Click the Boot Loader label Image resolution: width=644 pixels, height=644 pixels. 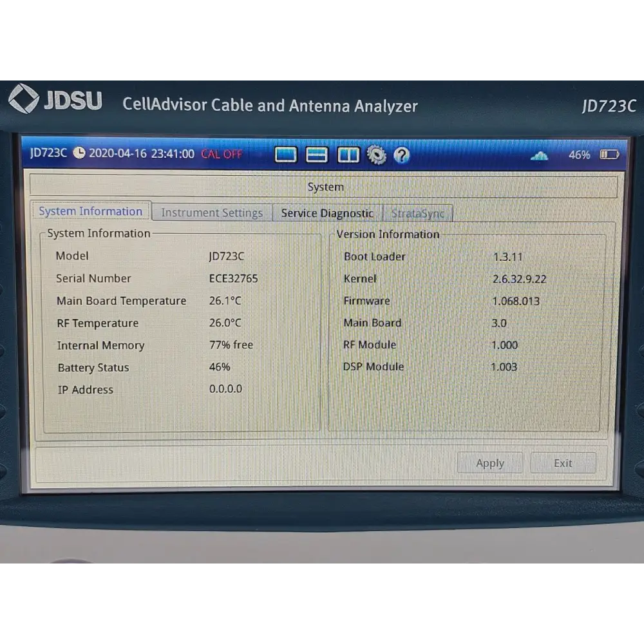click(375, 257)
